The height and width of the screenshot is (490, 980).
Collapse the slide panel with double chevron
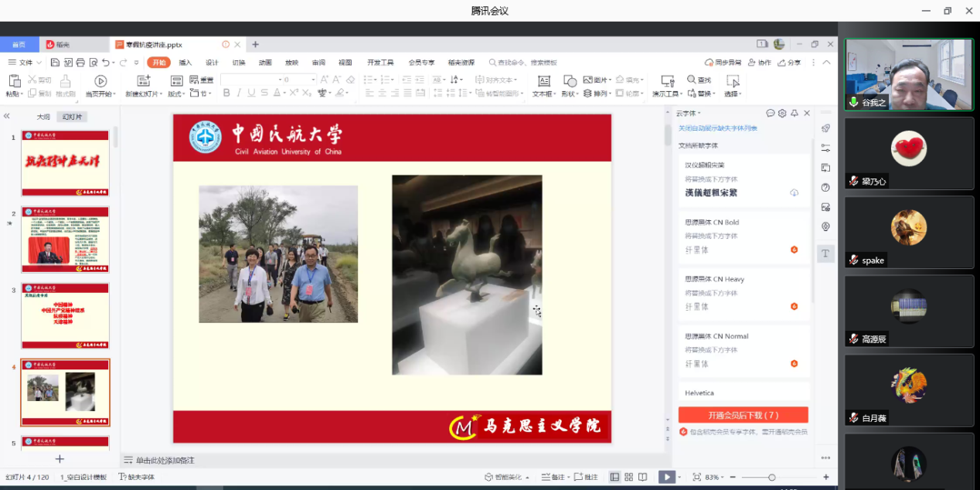pyautogui.click(x=7, y=116)
